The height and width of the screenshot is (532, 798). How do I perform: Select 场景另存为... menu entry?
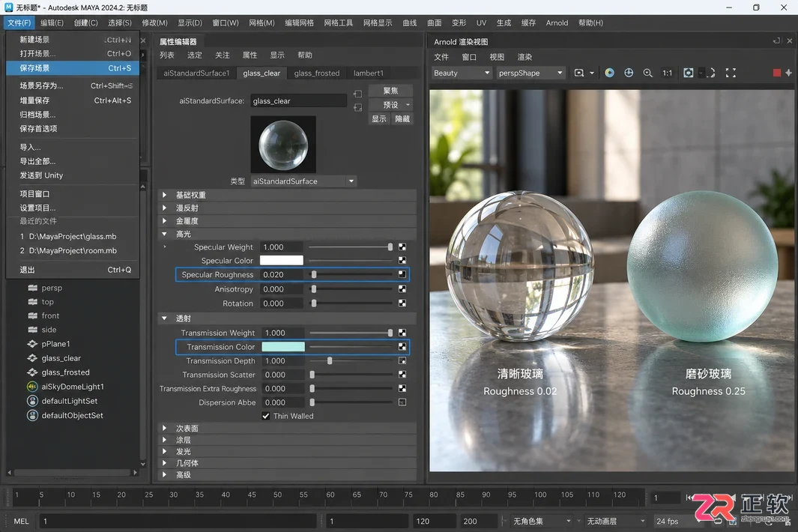pyautogui.click(x=72, y=85)
